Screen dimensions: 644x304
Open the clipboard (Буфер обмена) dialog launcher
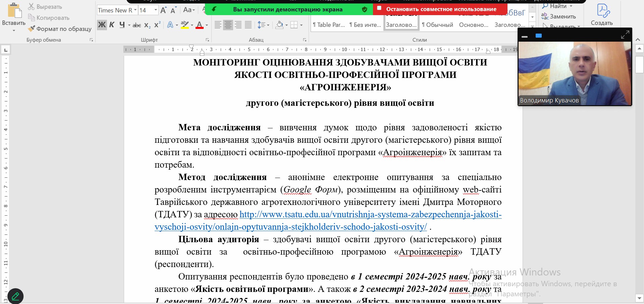[x=91, y=40]
